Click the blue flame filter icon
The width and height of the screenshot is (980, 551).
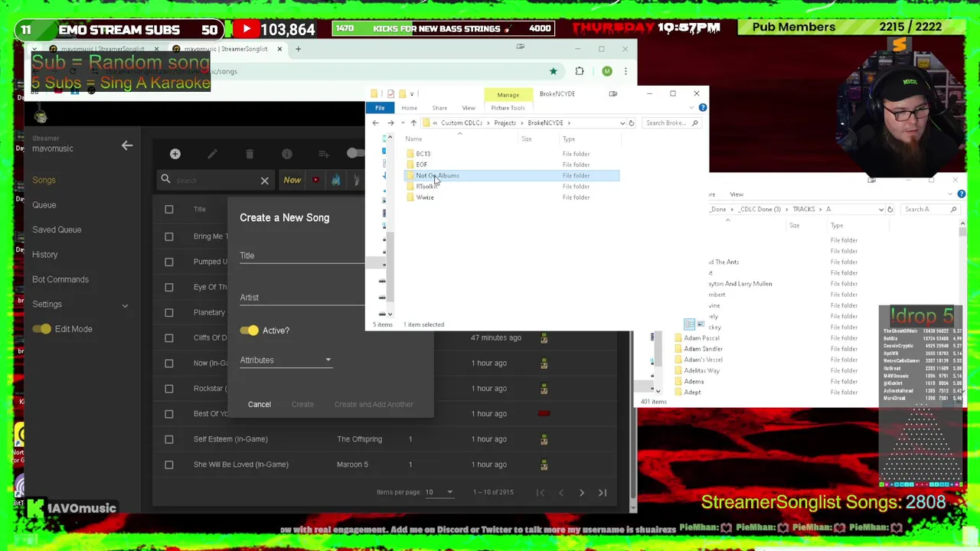coord(336,180)
